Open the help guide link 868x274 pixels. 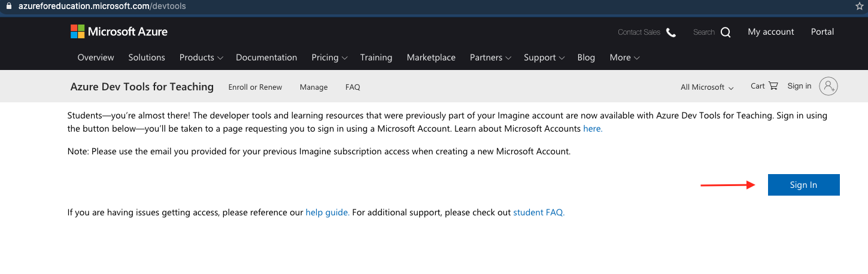pyautogui.click(x=327, y=212)
